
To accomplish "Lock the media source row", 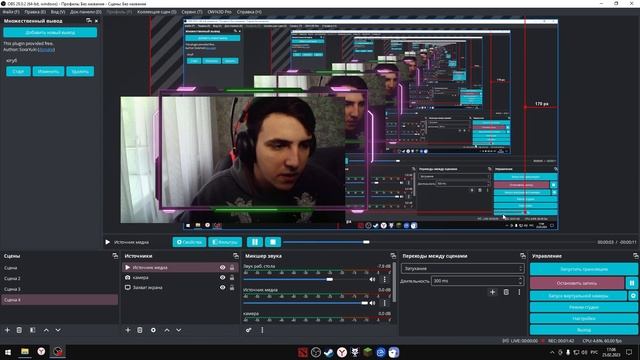I will [x=232, y=267].
